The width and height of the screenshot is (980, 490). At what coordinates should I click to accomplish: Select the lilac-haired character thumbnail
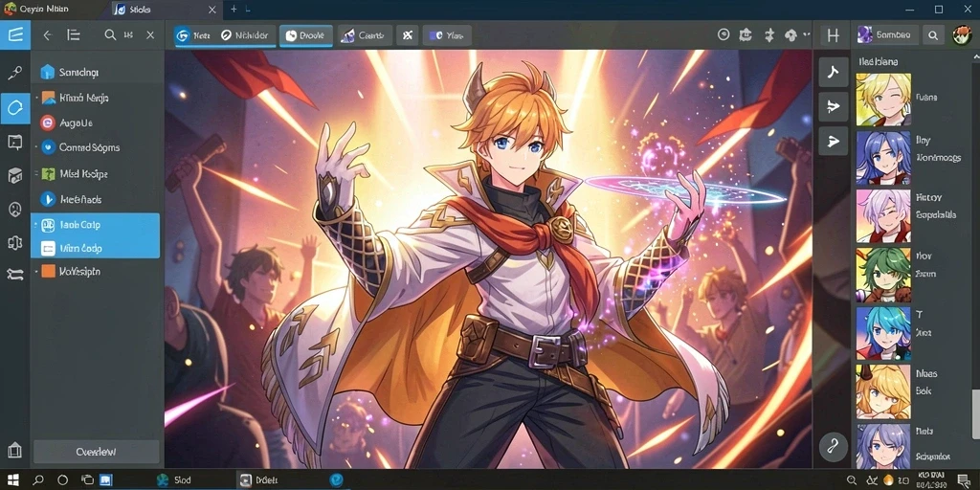pos(883,216)
